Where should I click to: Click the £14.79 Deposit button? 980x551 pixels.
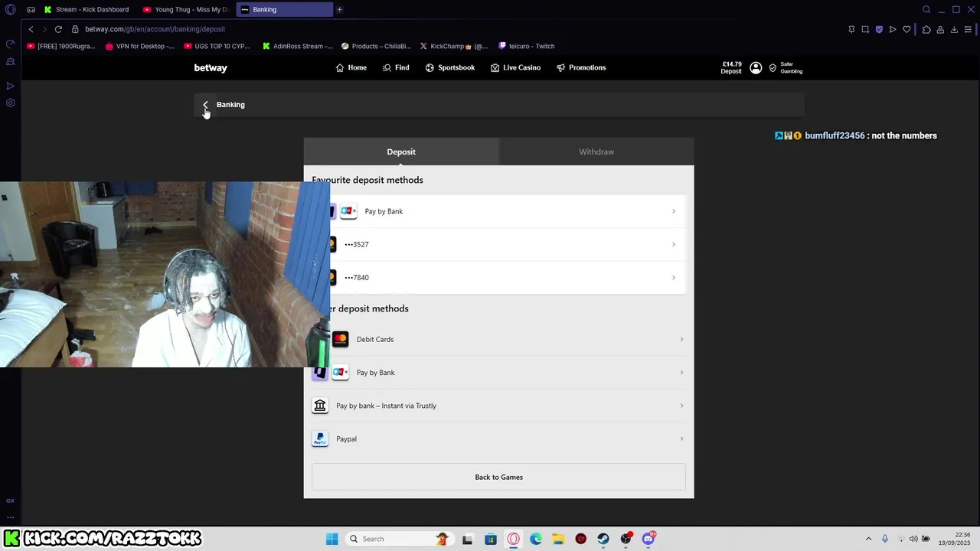731,67
